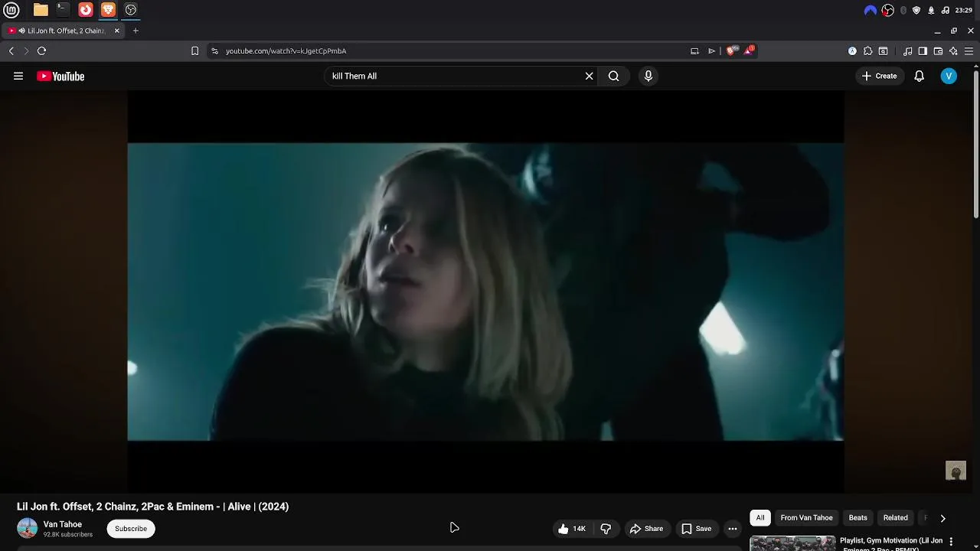Open Brave Rewards triangle icon
980x551 pixels.
point(748,51)
